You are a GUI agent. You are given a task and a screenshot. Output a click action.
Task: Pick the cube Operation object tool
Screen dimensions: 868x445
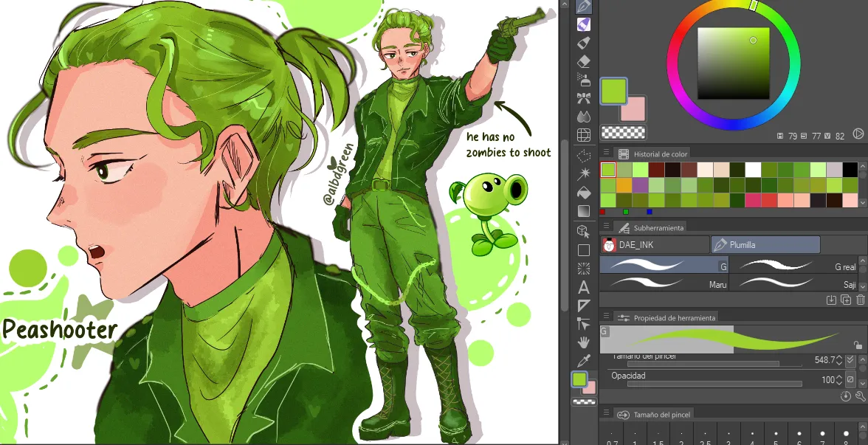coord(583,232)
